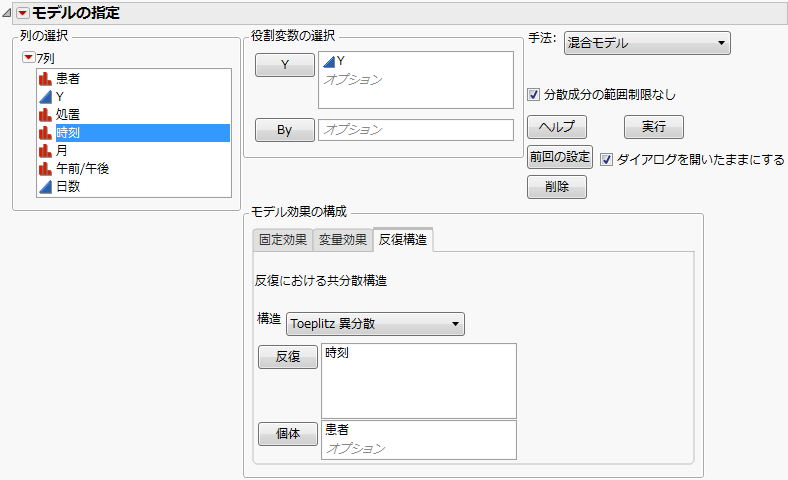Click the red bar icon for 午前/午後

coord(45,168)
